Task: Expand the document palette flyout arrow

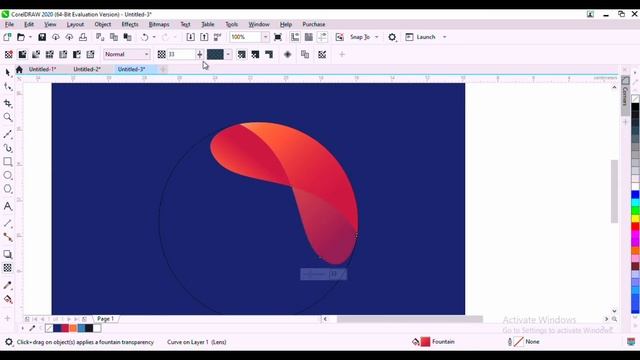Action: coord(22,328)
